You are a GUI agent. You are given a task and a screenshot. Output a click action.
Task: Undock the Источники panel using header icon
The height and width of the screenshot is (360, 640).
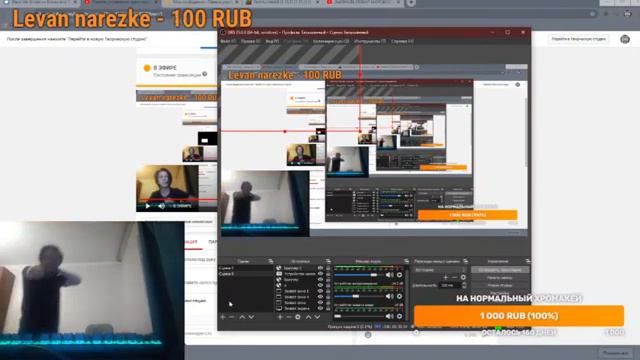coord(328,261)
